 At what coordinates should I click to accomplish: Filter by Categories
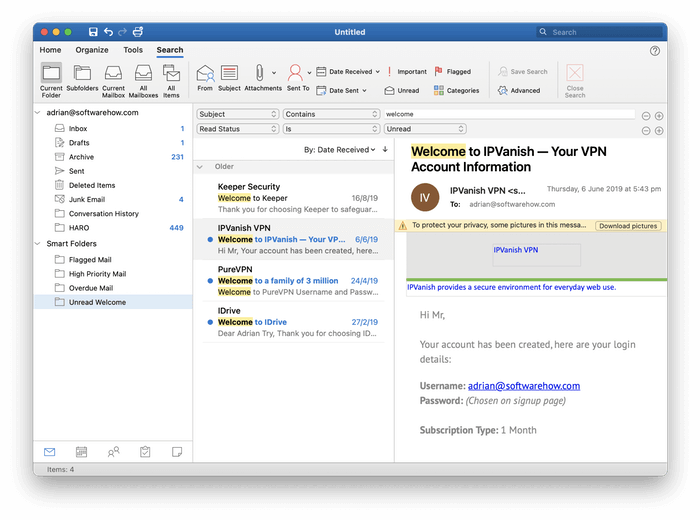point(457,90)
